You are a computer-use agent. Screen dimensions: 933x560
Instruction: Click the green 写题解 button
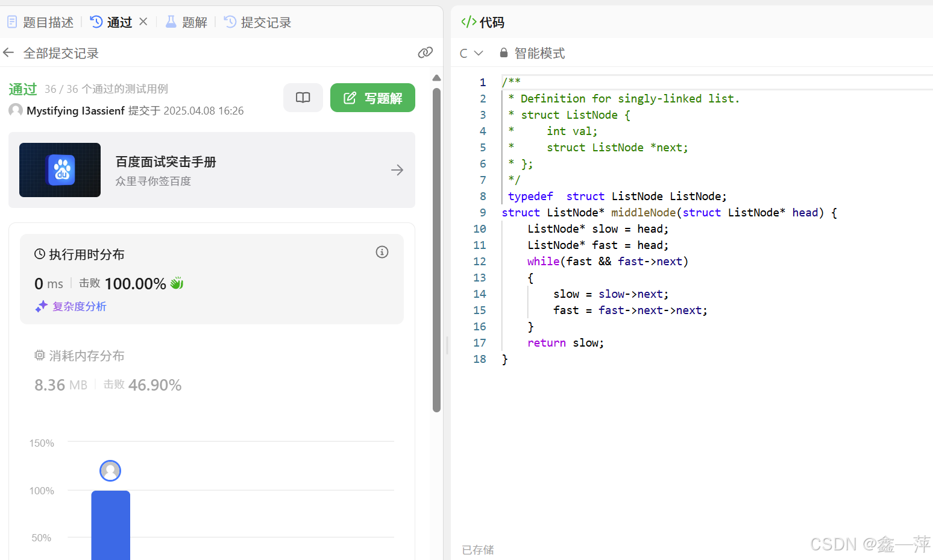coord(372,98)
